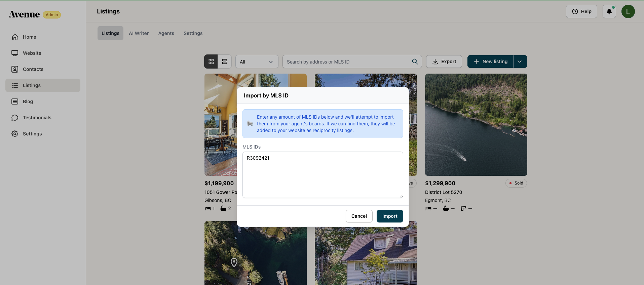Click the bed icon on District Lot listing
644x285 pixels.
428,209
